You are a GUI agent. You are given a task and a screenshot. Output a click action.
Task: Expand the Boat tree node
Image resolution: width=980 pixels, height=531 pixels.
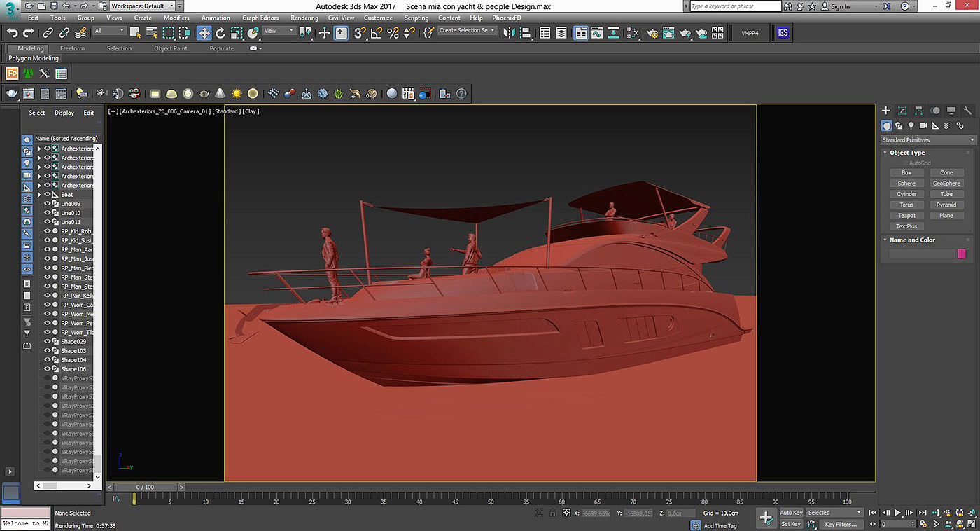click(39, 195)
